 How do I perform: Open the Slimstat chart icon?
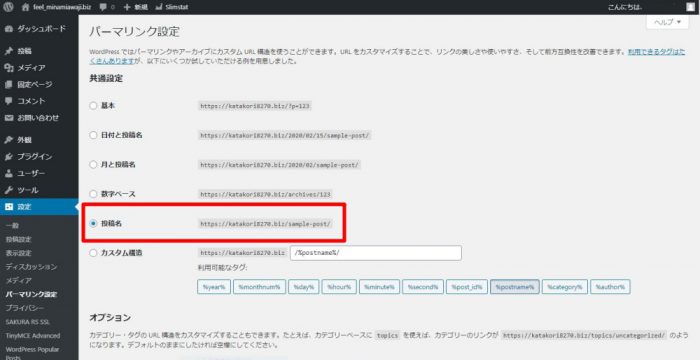click(159, 7)
